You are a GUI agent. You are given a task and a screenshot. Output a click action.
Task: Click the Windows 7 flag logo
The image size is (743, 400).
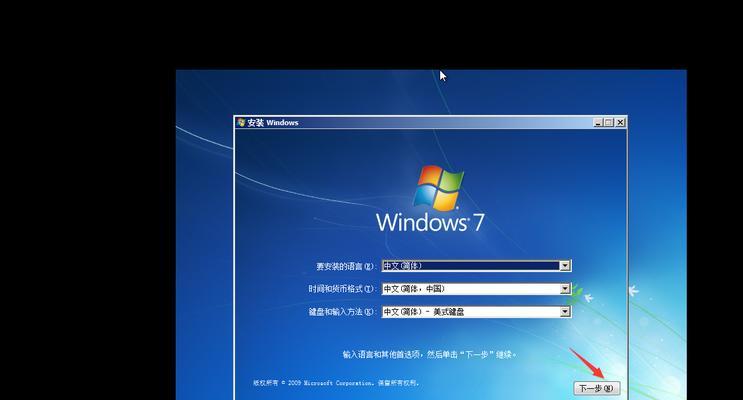click(x=438, y=188)
